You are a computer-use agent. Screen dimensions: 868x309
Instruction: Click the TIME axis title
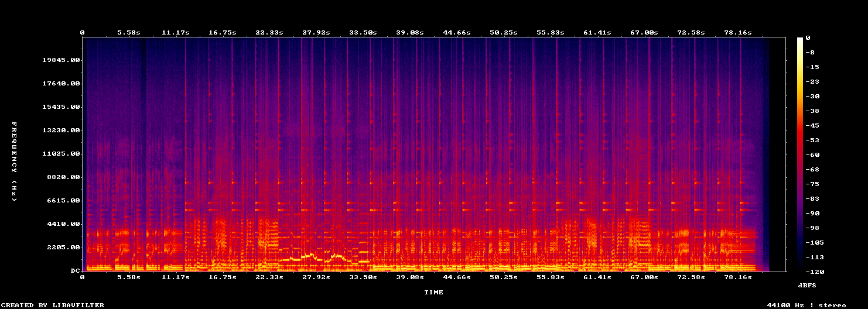(x=433, y=292)
